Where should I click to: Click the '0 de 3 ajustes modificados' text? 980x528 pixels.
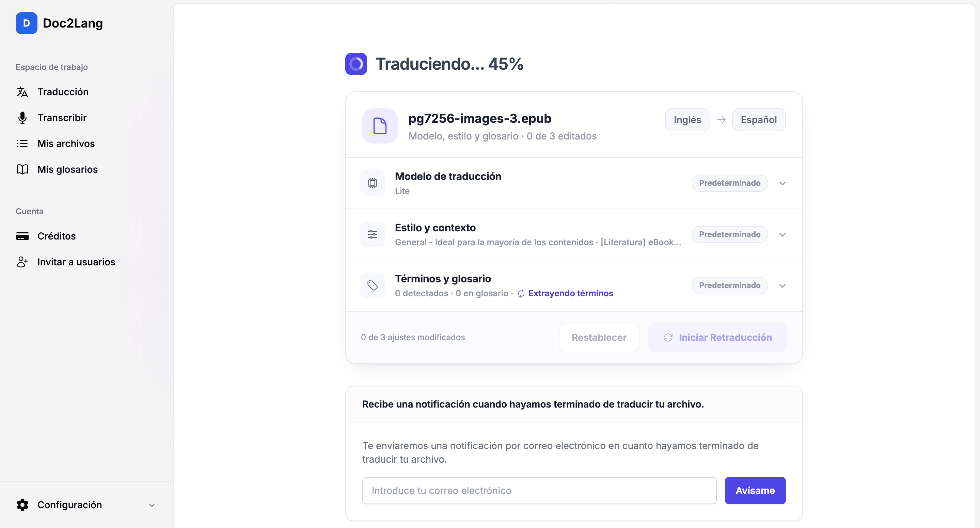pyautogui.click(x=413, y=337)
